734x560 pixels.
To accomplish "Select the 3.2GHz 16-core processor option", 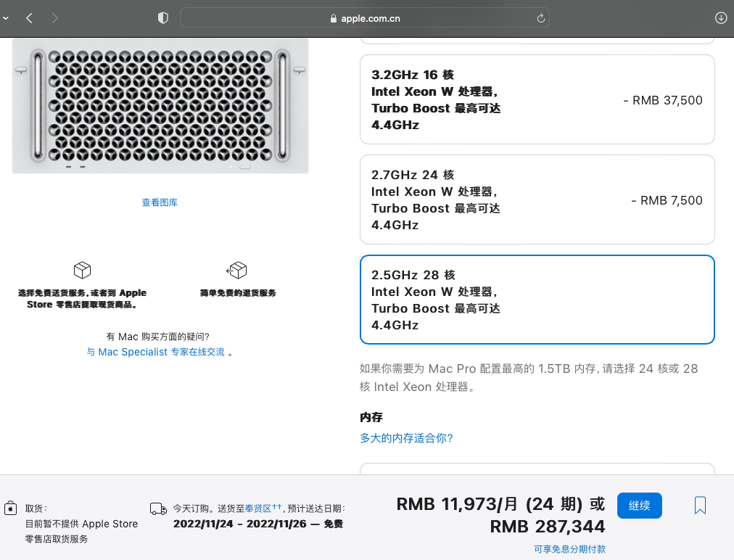I will [537, 99].
